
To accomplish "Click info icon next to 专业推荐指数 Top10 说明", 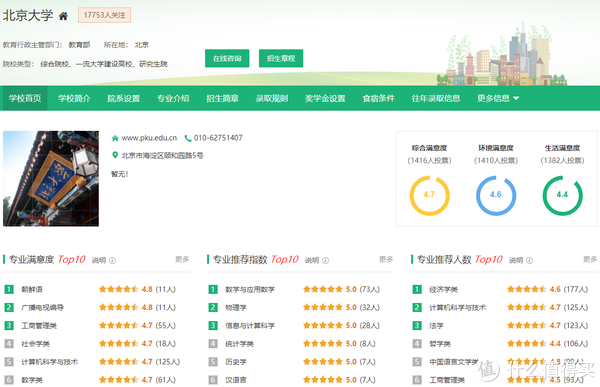I will pos(326,260).
